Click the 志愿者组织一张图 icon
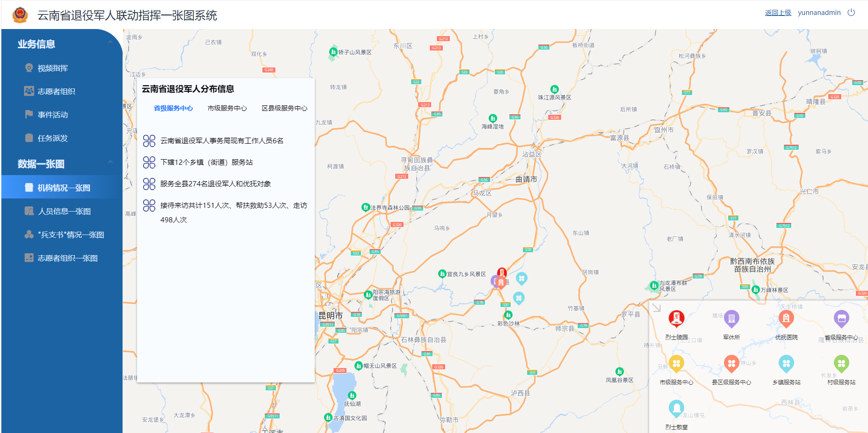The height and width of the screenshot is (433, 868). [x=29, y=257]
